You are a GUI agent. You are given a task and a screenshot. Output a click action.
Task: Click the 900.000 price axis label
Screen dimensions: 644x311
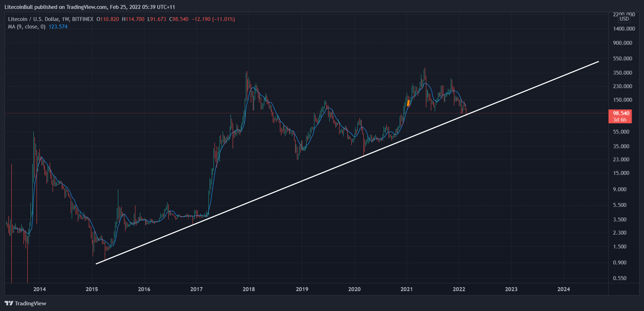pos(623,43)
